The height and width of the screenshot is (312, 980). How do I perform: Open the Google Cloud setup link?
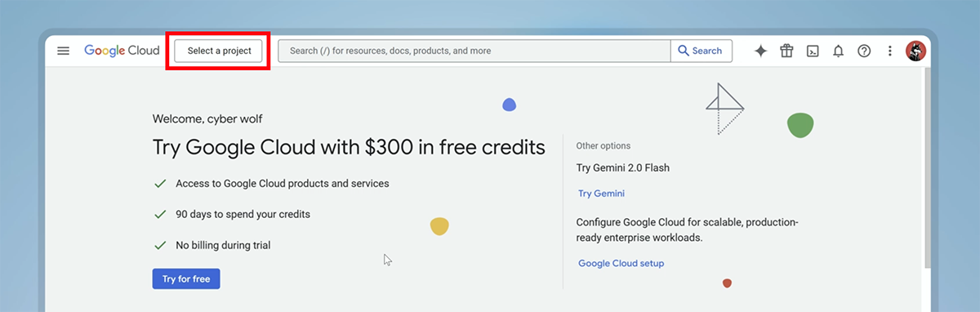(x=621, y=263)
